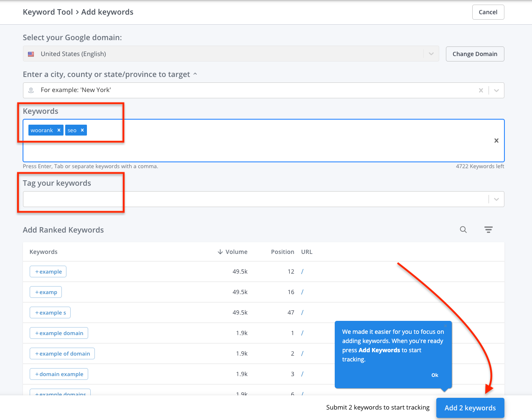This screenshot has height=420, width=532.
Task: Open URL link for example domain row
Action: tap(302, 333)
